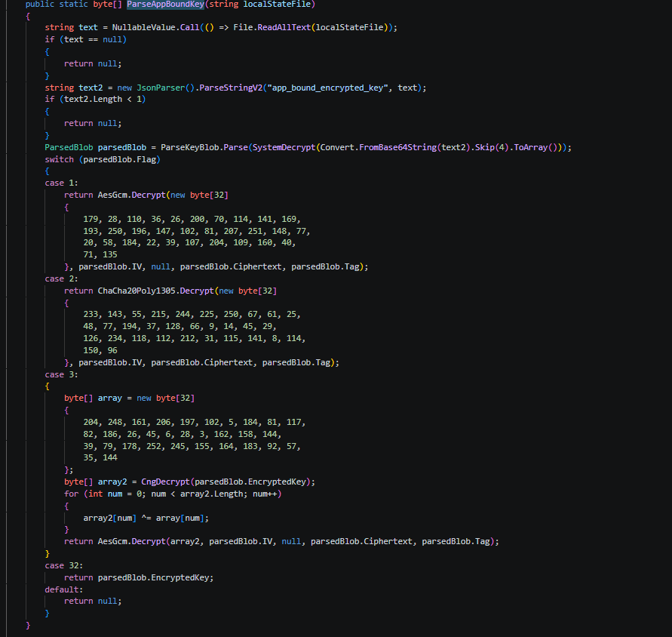Click the Convert class name
The height and width of the screenshot is (637, 672).
point(337,148)
